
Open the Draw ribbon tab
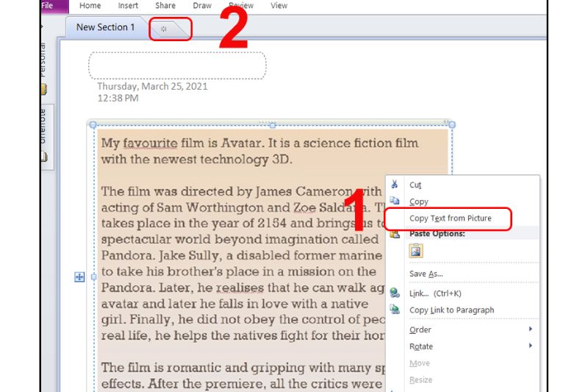[202, 6]
